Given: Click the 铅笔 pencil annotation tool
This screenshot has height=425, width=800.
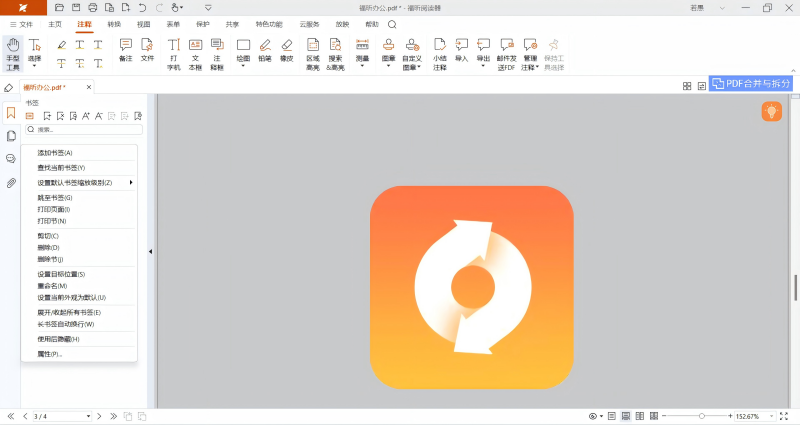Looking at the screenshot, I should [x=265, y=50].
